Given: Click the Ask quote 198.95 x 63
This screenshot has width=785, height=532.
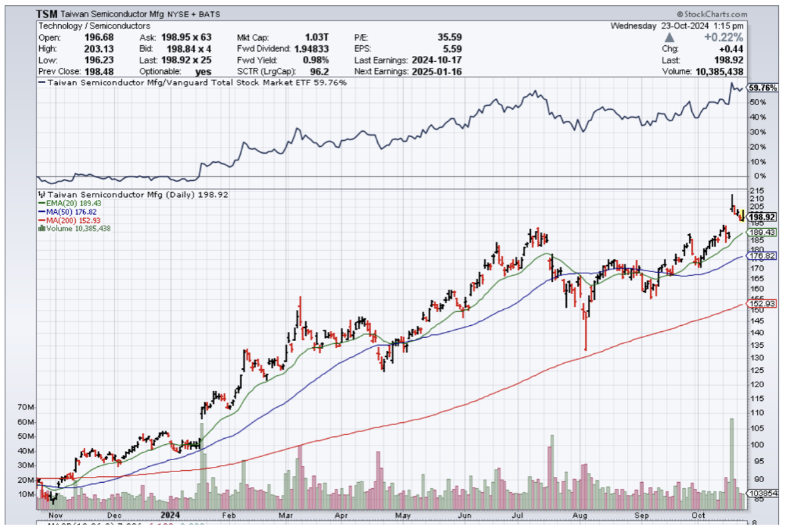Looking at the screenshot, I should (186, 37).
